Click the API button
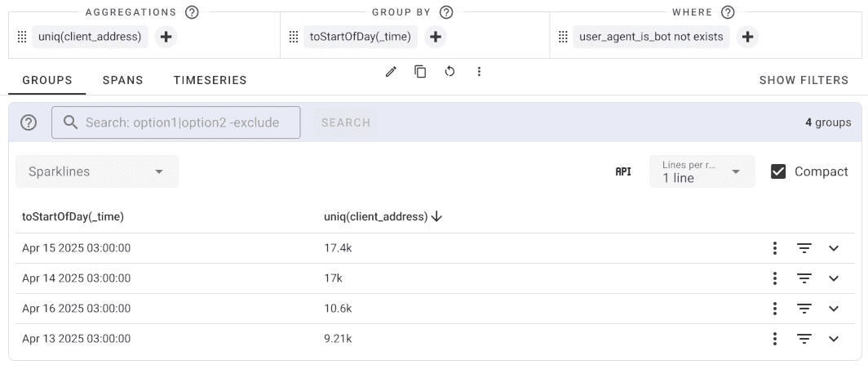Screen dimensions: 868x369 coord(623,171)
